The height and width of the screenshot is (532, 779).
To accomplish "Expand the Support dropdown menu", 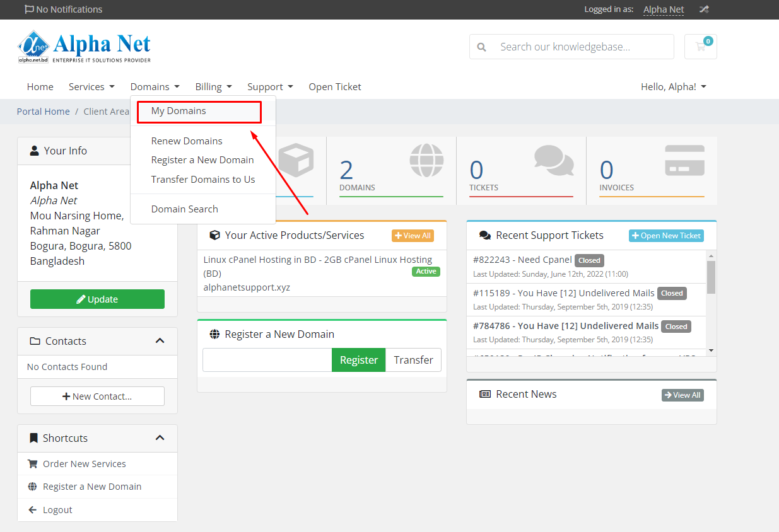I will pos(270,86).
